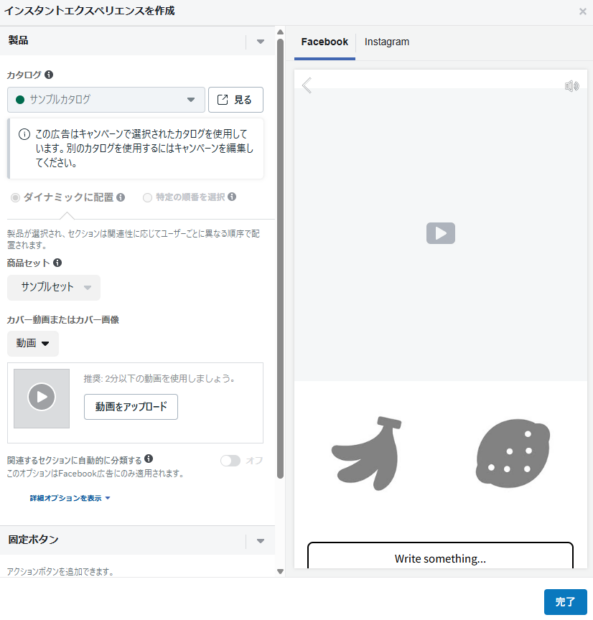The width and height of the screenshot is (593, 620).
Task: Click the info icon next to 商品セット
Action: tap(57, 263)
